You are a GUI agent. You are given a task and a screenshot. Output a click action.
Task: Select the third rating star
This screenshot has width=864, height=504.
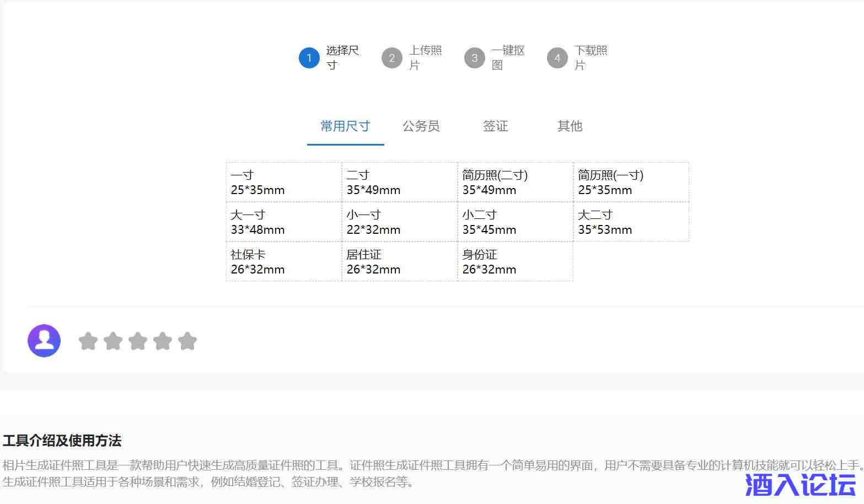point(138,341)
